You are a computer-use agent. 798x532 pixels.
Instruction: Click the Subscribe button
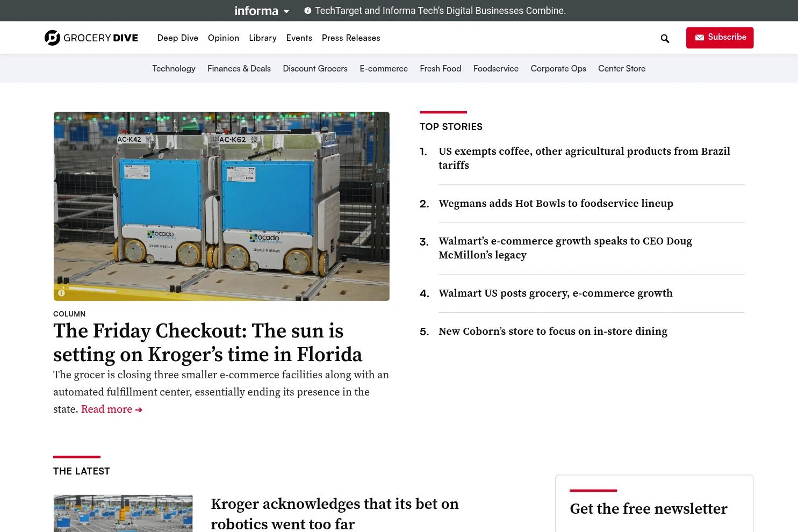(720, 38)
